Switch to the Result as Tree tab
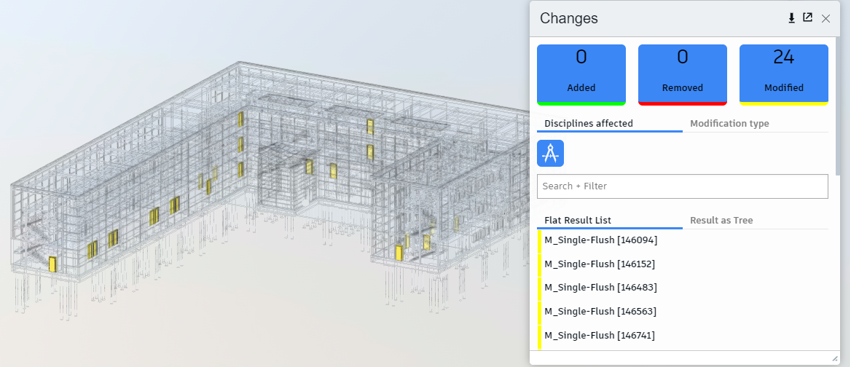 click(x=721, y=221)
